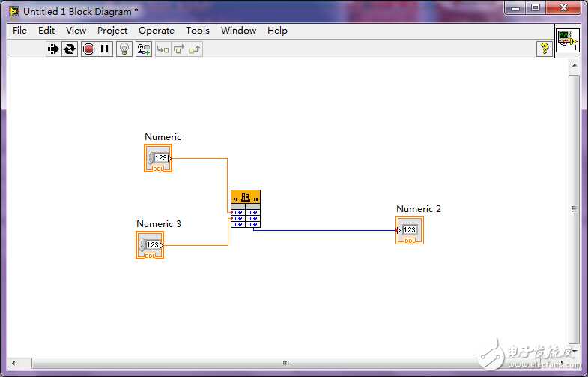This screenshot has height=377, width=588.
Task: Toggle Retain Wire Values button
Action: 144,49
